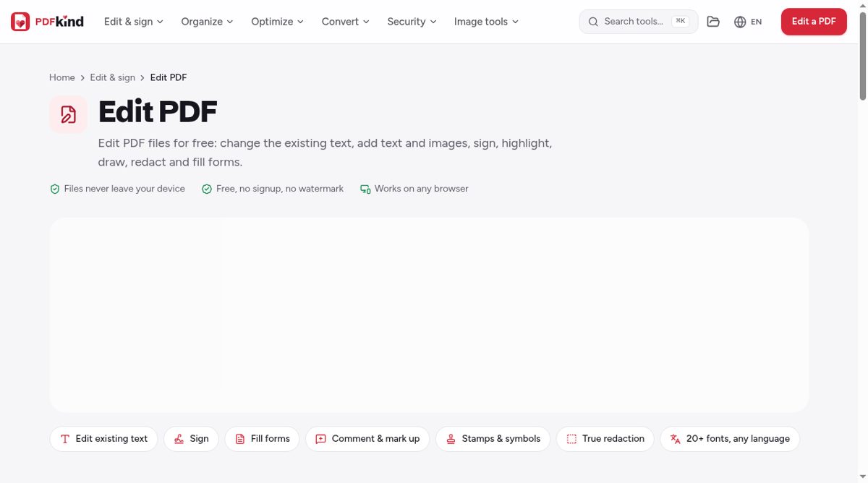Click the shield icon by Files never leave
The image size is (868, 483).
coord(54,189)
